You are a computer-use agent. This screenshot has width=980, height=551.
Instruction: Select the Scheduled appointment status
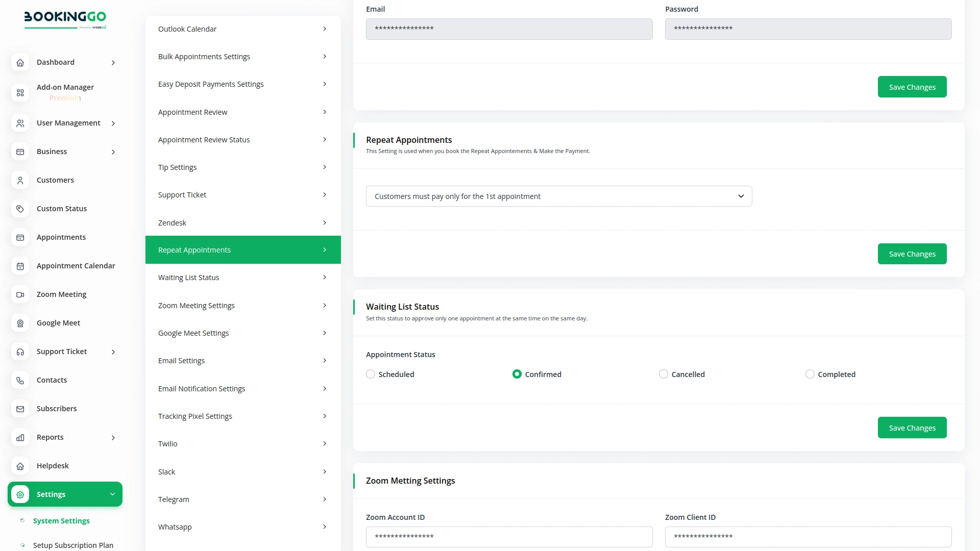click(x=371, y=374)
